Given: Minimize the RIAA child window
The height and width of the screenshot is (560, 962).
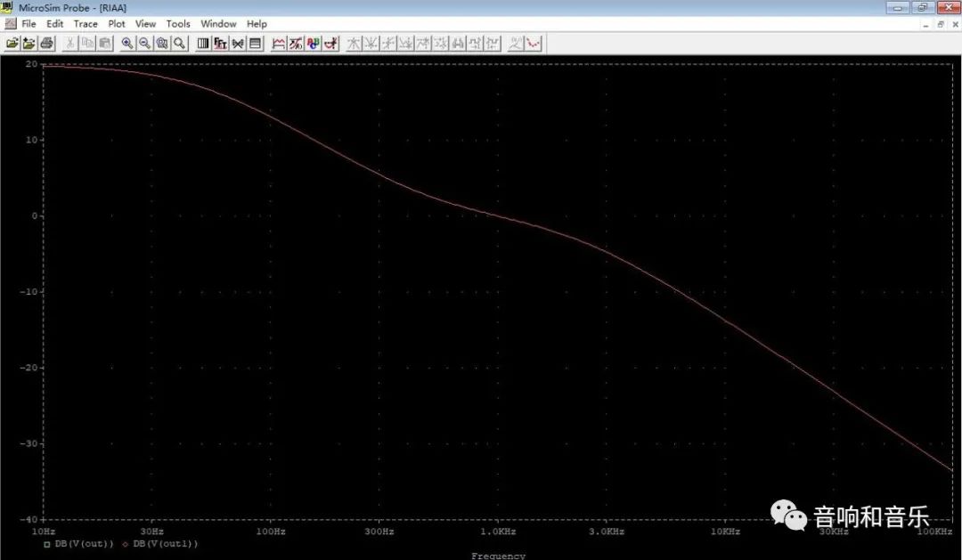Looking at the screenshot, I should coord(925,25).
